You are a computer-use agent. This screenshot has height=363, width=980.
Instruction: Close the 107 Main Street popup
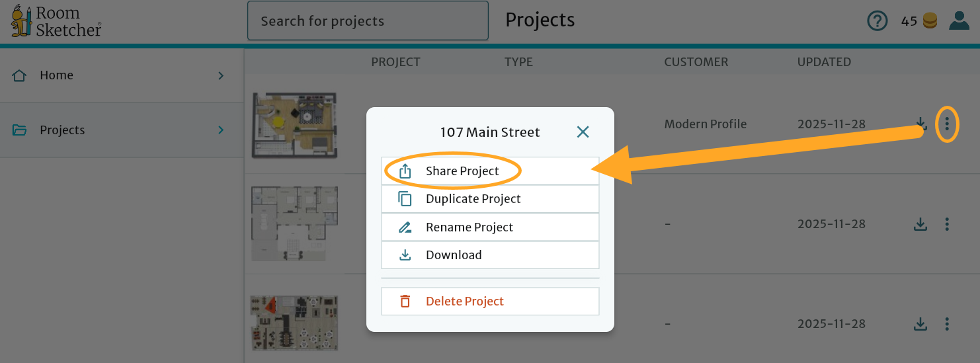point(583,132)
